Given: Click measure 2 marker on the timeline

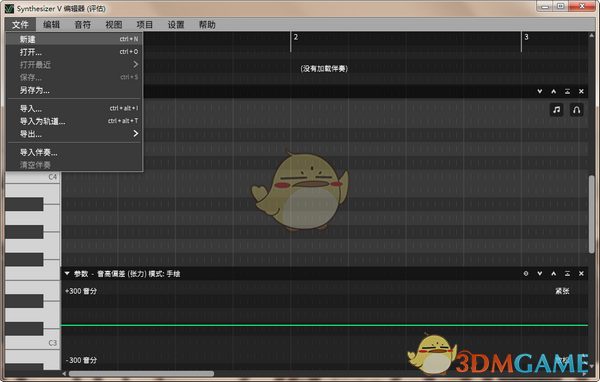Looking at the screenshot, I should [295, 37].
